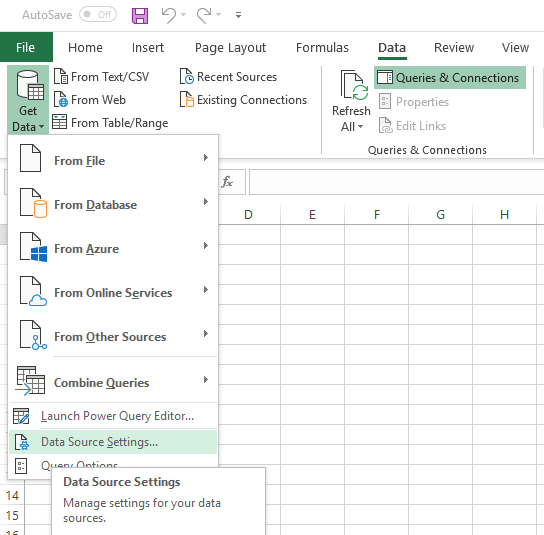The height and width of the screenshot is (535, 544).
Task: Open the File tab
Action: (26, 47)
